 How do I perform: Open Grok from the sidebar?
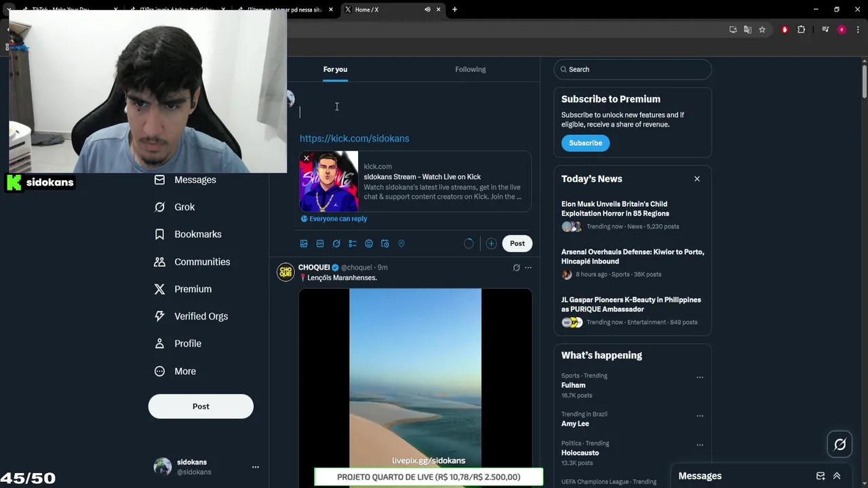[x=175, y=207]
